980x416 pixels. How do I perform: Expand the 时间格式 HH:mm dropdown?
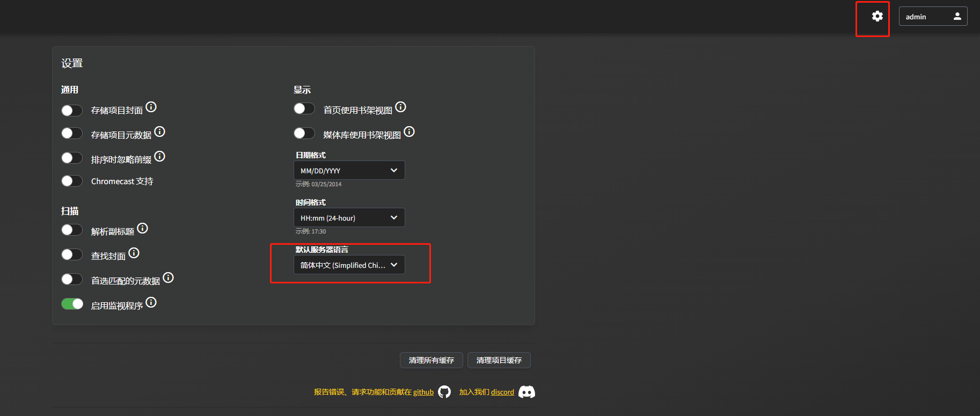[x=349, y=218]
